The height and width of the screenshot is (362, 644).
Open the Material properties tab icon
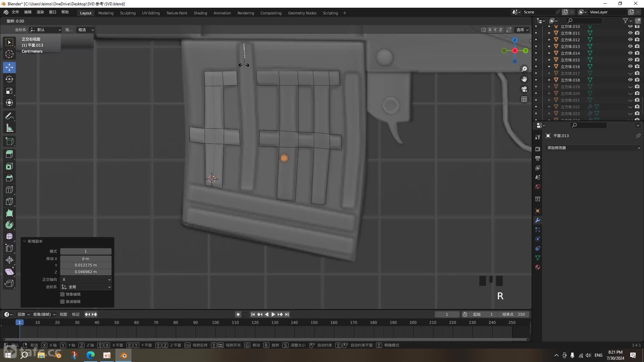tap(538, 267)
